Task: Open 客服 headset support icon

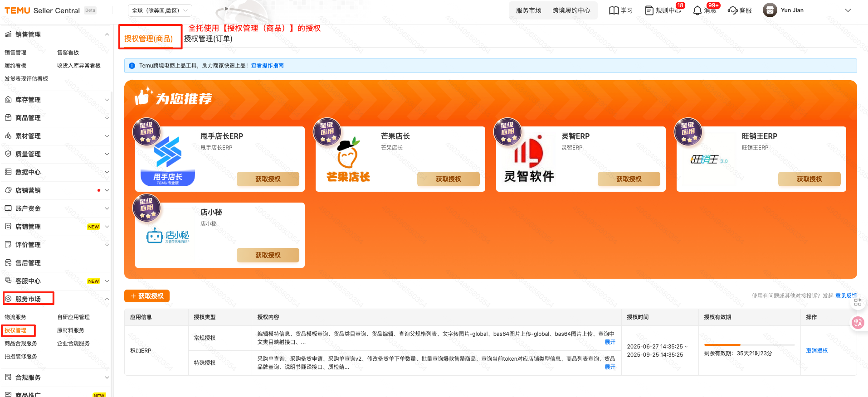Action: coord(732,10)
